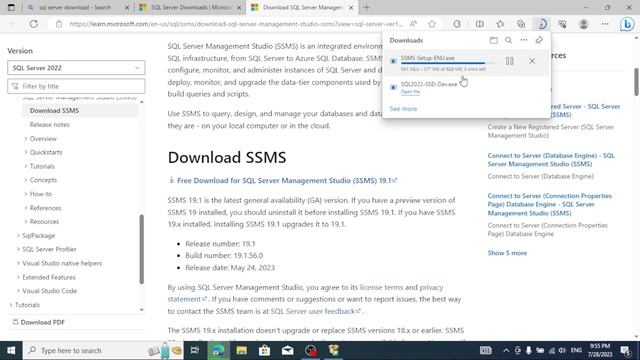This screenshot has height=360, width=640.
Task: Refresh the browser page
Action: [33, 24]
